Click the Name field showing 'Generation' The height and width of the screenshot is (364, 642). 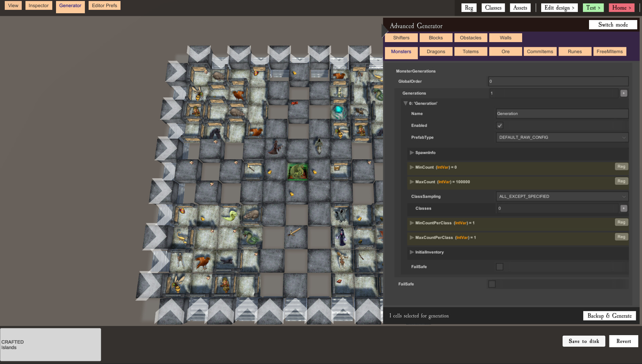(x=562, y=113)
